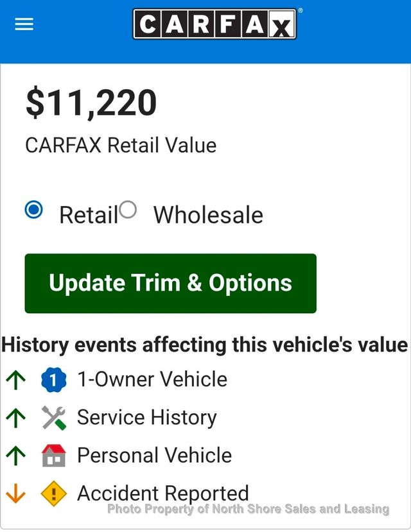Viewport: 411px width, 532px height.
Task: Click the $11,220 price value
Action: (x=91, y=103)
